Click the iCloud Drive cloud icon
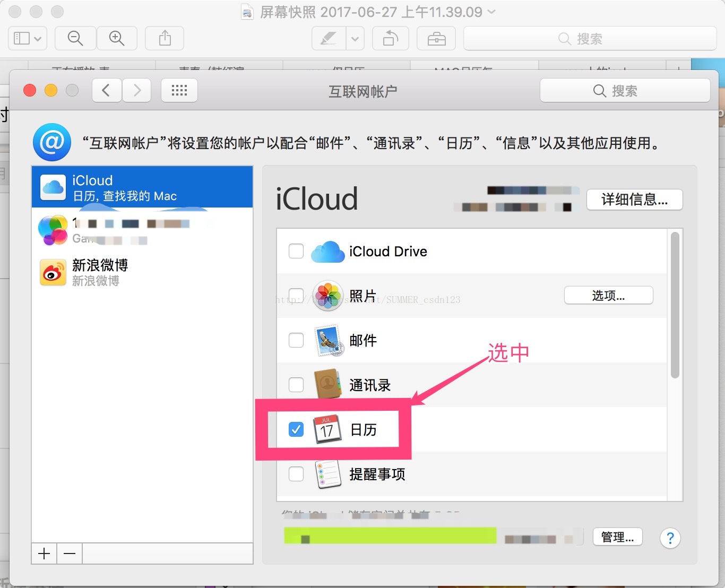The image size is (725, 588). click(328, 252)
